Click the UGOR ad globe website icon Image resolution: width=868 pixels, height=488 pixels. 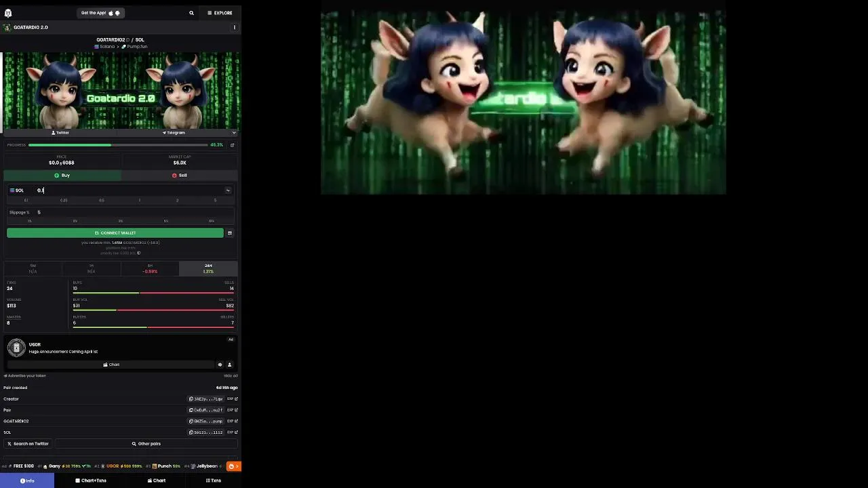(220, 365)
